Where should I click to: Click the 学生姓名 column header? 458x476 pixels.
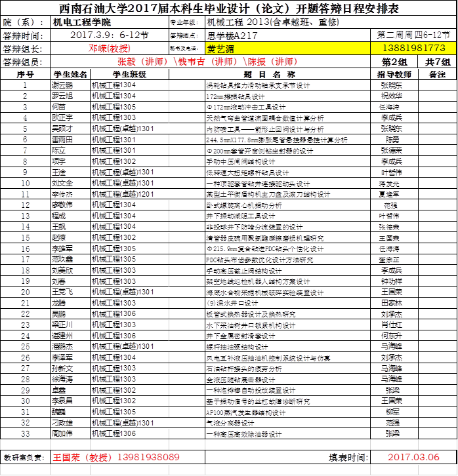pos(70,74)
